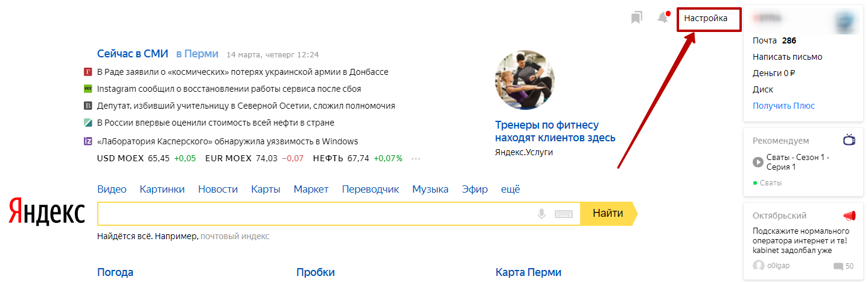The image size is (868, 282).
Task: Open the bookmarks collection icon
Action: point(636,18)
